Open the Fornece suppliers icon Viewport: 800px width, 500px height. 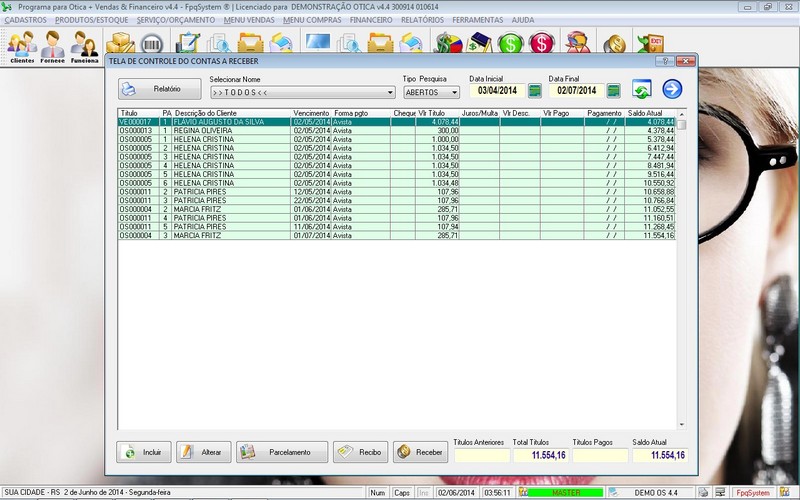tap(53, 47)
